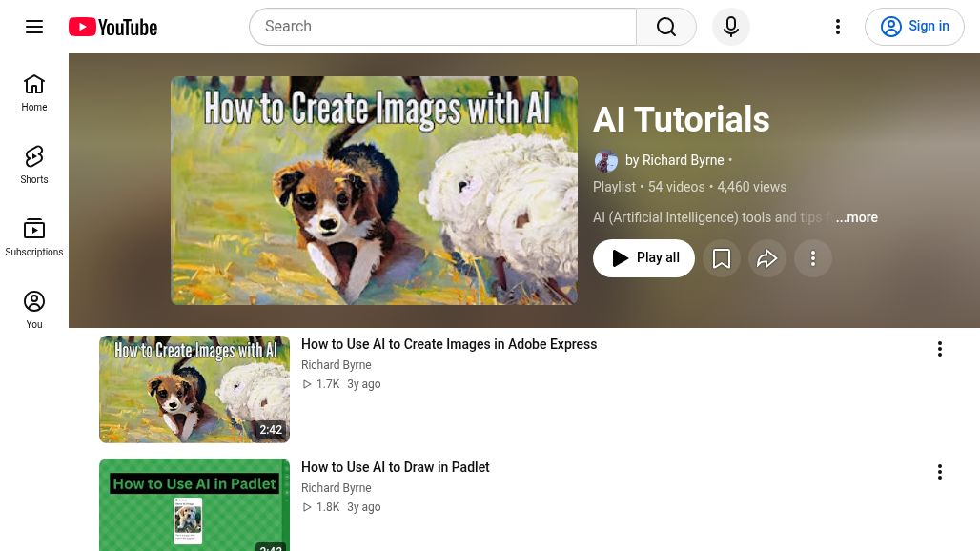Click the "4,460 views" text in the playlist header
Screen dimensions: 980x551
pos(752,187)
